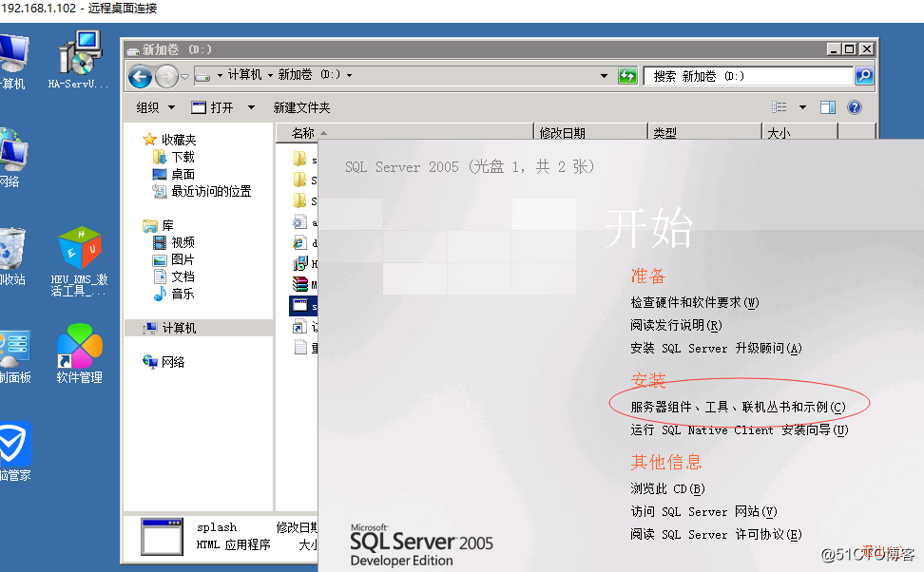The image size is (924, 572).
Task: Sort by the 名称 column header
Action: 404,133
